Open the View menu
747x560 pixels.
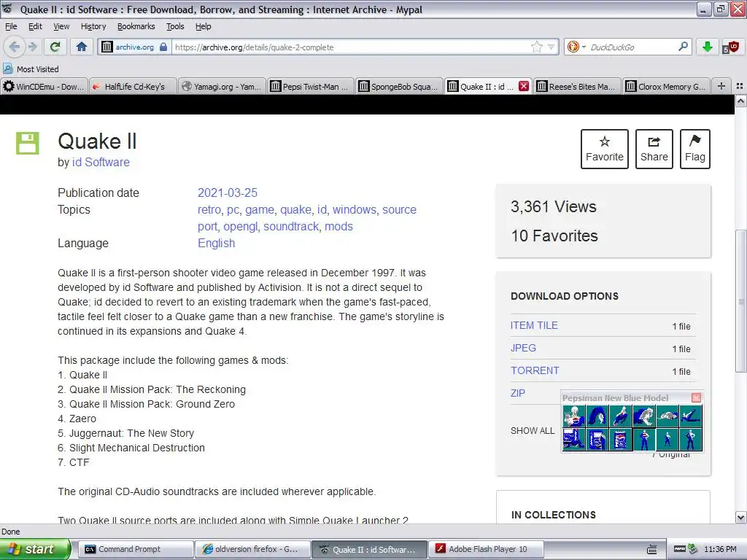(61, 26)
